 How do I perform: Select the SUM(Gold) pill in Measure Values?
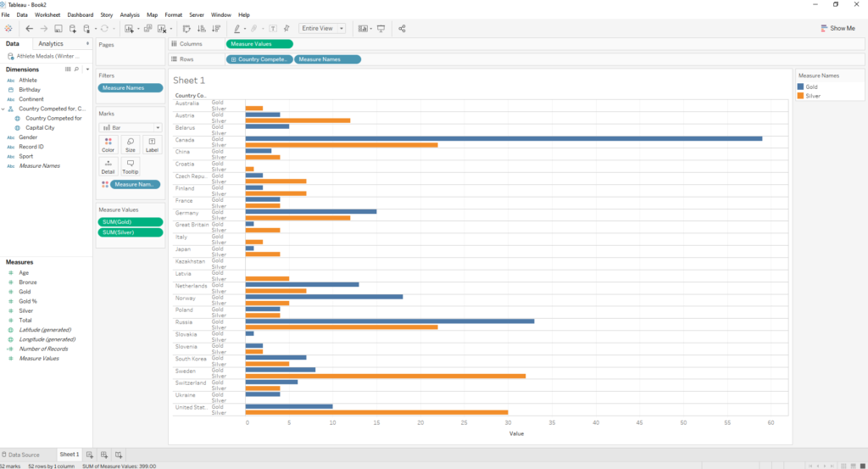tap(130, 221)
